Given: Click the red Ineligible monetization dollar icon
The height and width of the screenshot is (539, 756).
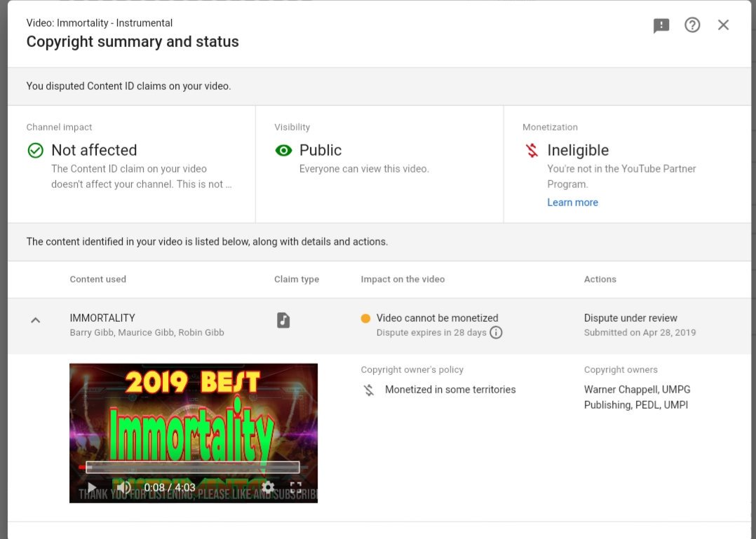Looking at the screenshot, I should click(532, 150).
